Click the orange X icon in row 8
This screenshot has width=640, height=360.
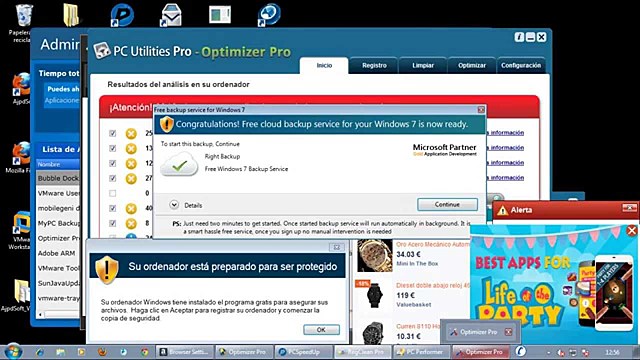[x=131, y=224]
